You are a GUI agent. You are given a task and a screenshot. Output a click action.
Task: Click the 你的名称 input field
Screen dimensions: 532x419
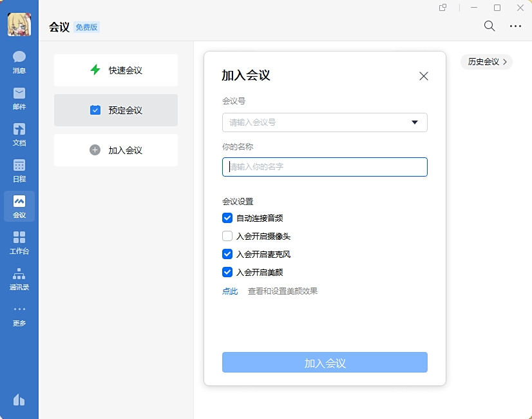coord(325,167)
